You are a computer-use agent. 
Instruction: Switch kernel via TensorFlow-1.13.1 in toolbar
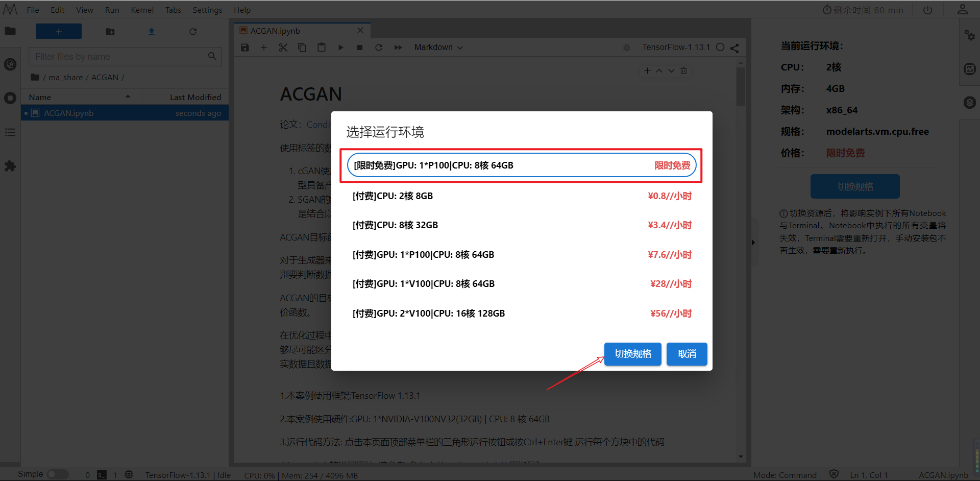point(676,47)
